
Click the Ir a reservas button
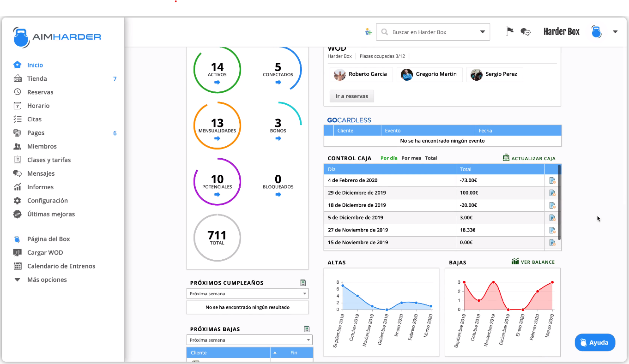(x=351, y=96)
